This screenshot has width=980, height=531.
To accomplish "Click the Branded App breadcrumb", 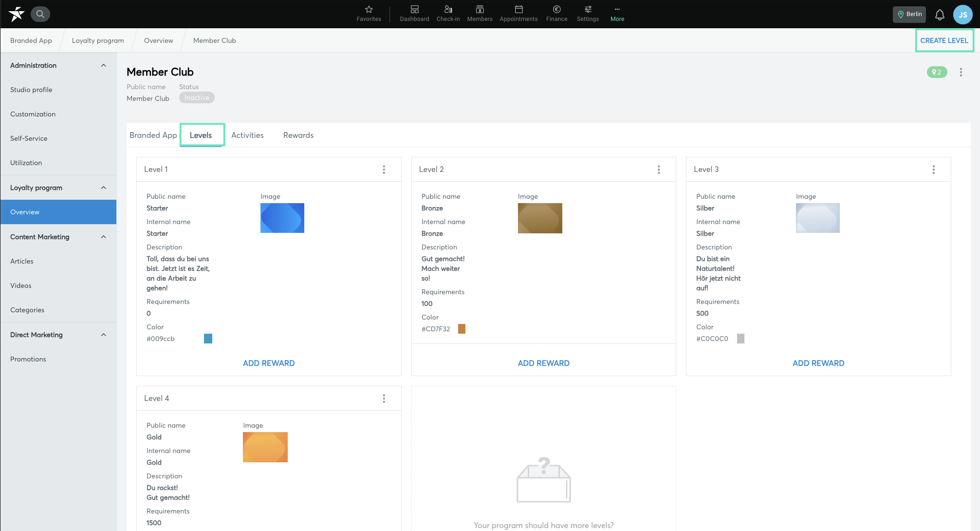I will (31, 40).
